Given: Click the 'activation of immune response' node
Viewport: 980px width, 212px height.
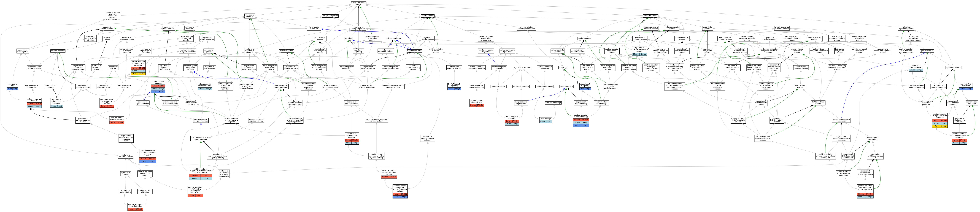Looking at the screenshot, I should pyautogui.click(x=352, y=103).
